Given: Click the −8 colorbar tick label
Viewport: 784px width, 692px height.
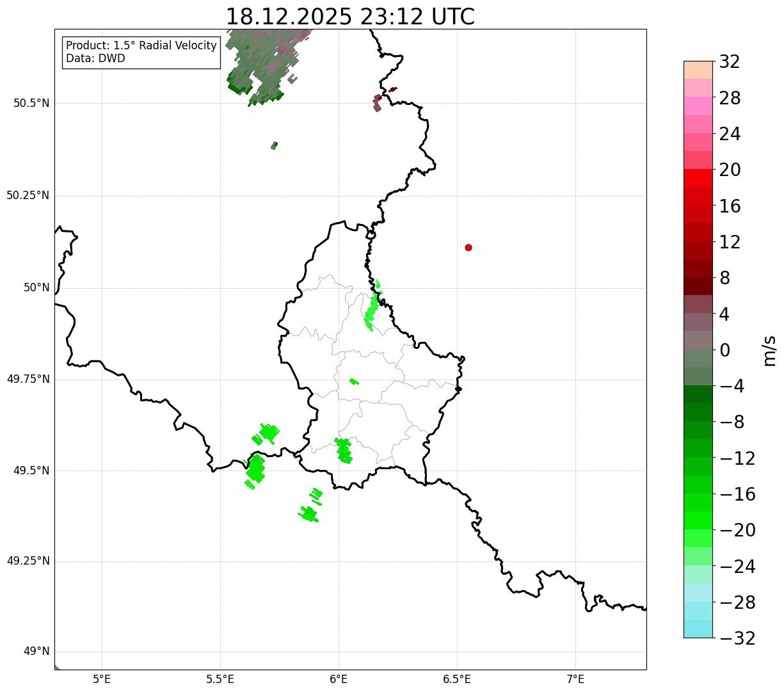Looking at the screenshot, I should click(732, 422).
